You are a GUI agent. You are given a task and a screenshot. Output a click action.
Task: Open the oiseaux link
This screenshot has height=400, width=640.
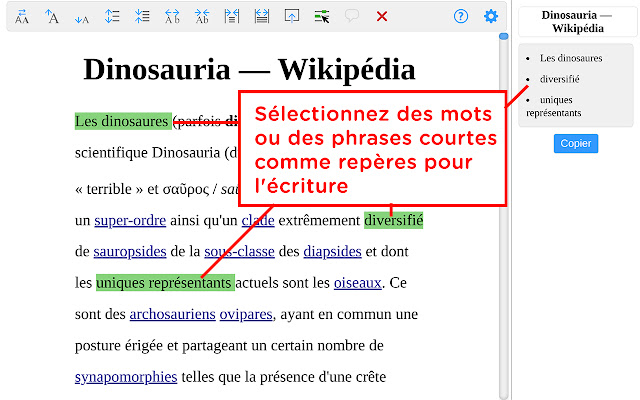(x=358, y=283)
